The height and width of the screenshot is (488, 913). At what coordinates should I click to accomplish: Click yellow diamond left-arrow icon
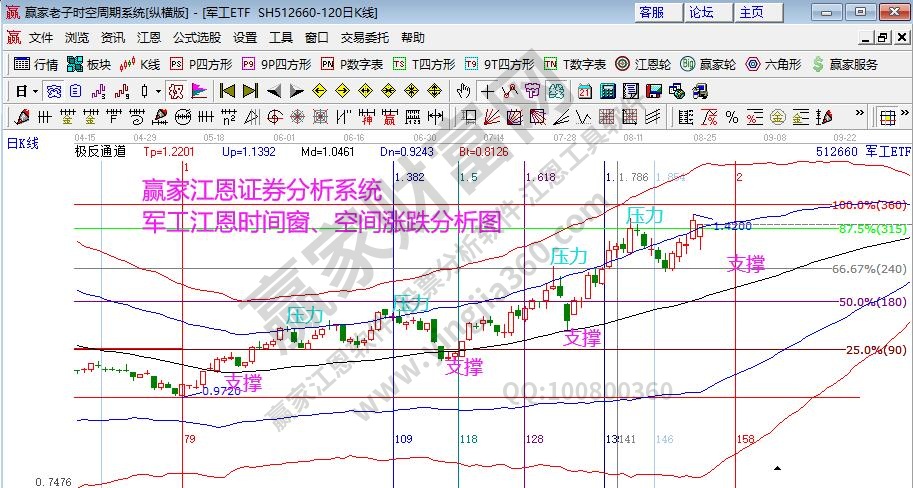point(319,91)
